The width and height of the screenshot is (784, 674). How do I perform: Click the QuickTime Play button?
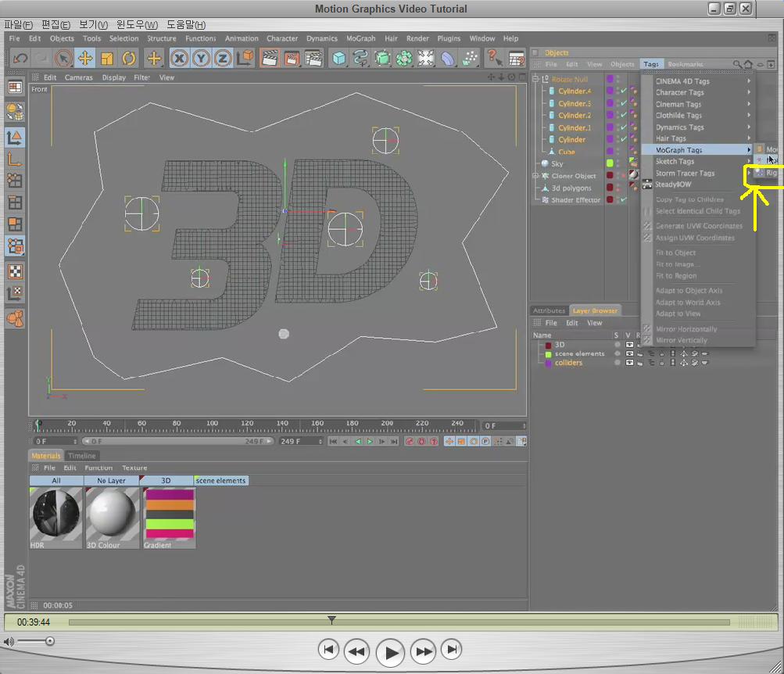[390, 653]
